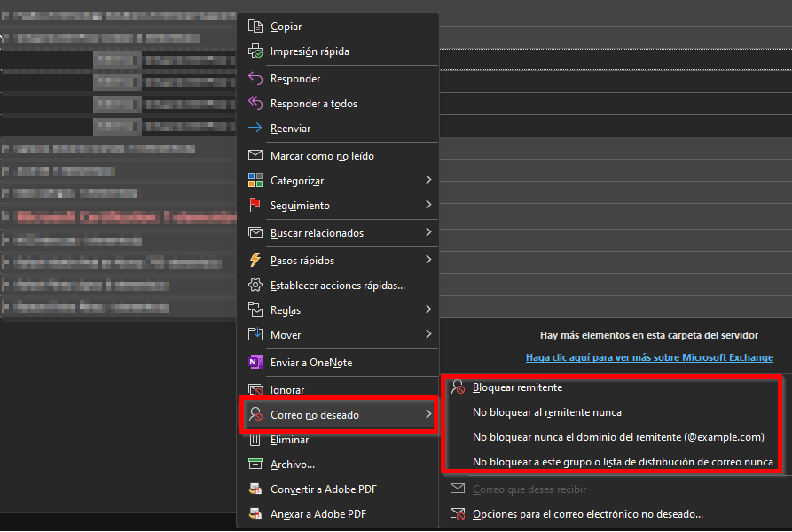
Task: Click the Reenviar forward arrow icon
Action: coord(255,129)
